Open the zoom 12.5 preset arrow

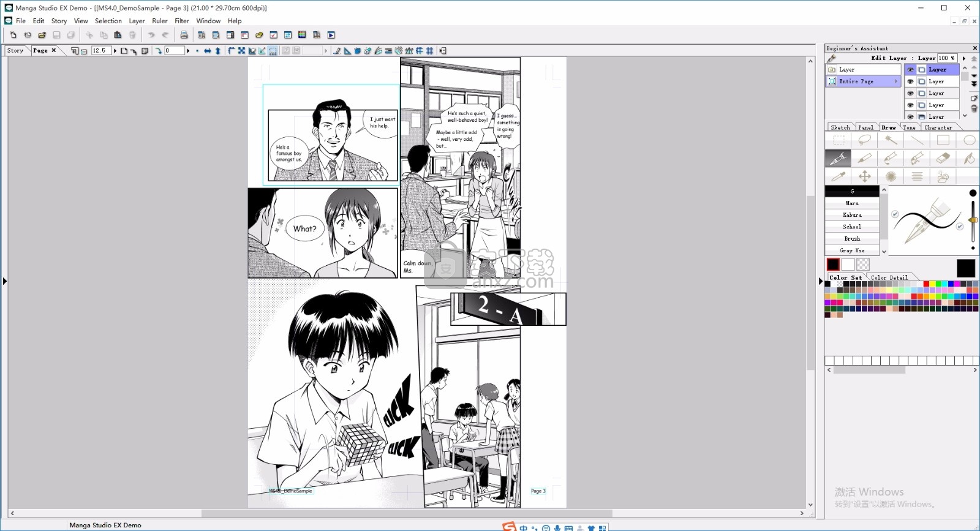(115, 51)
